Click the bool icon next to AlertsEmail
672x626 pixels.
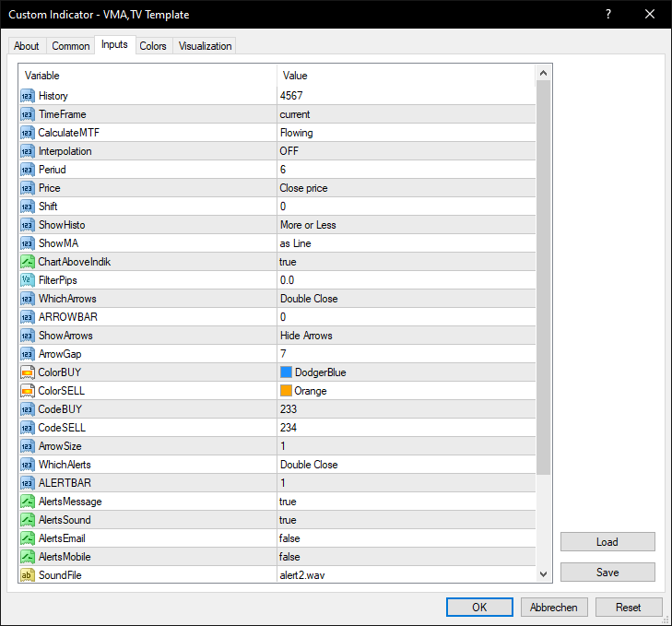point(28,538)
